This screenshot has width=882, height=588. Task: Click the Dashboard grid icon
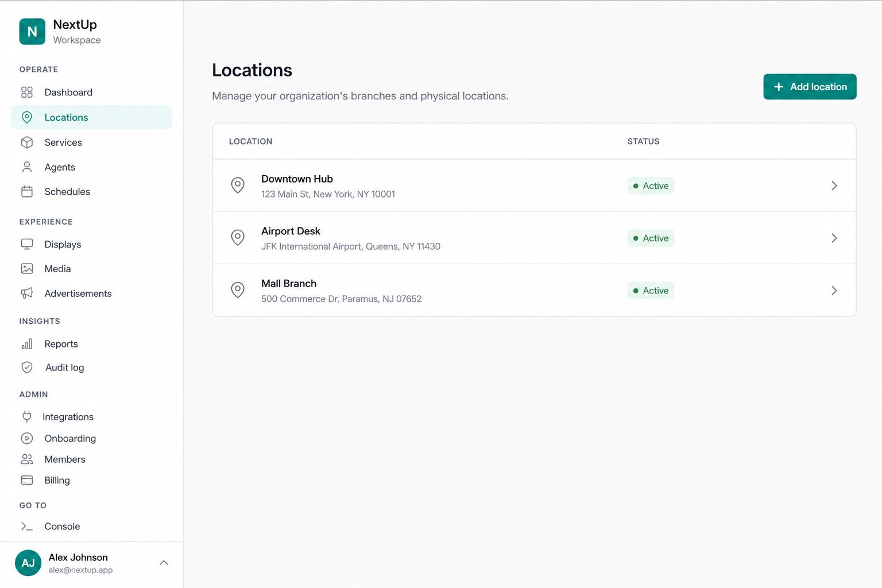pos(27,92)
